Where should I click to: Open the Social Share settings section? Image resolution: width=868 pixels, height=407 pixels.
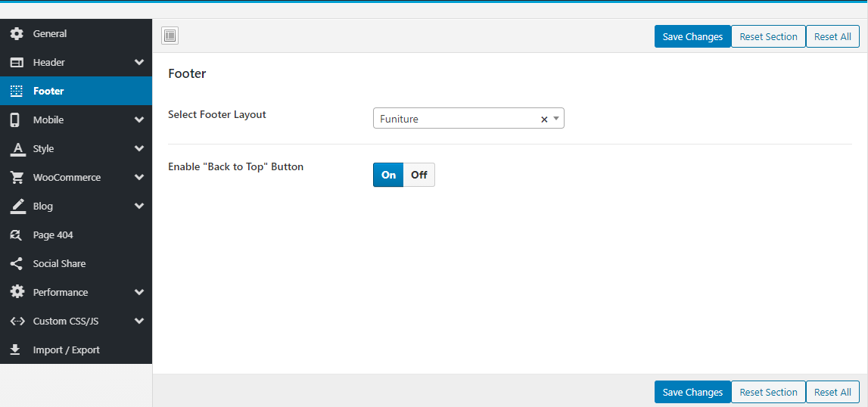point(76,264)
